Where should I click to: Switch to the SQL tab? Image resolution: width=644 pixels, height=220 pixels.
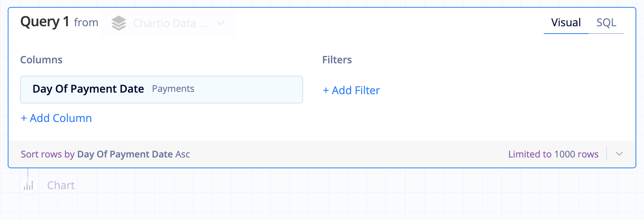point(606,22)
